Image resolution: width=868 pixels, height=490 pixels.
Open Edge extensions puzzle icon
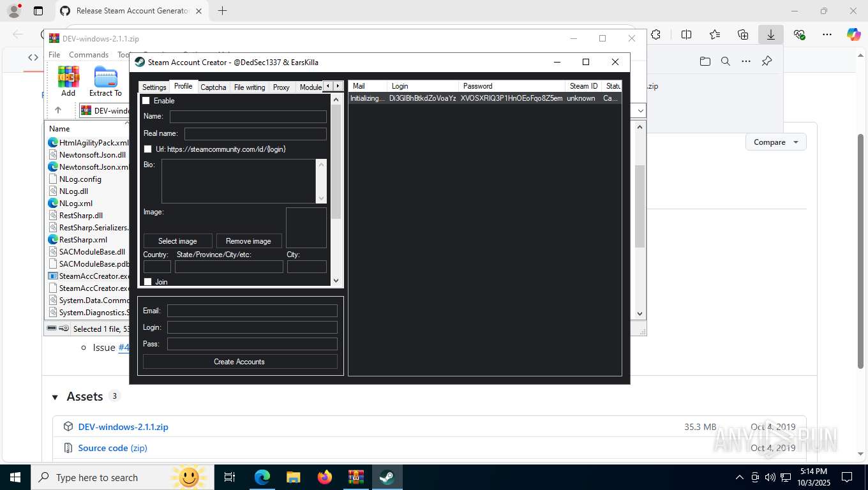click(x=655, y=35)
